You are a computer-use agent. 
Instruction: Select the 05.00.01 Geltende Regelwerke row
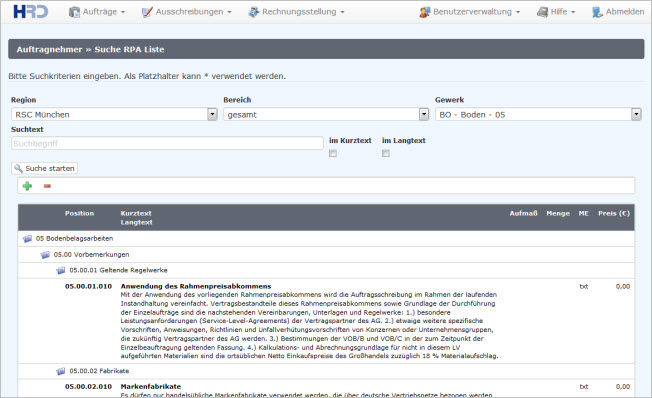326,270
